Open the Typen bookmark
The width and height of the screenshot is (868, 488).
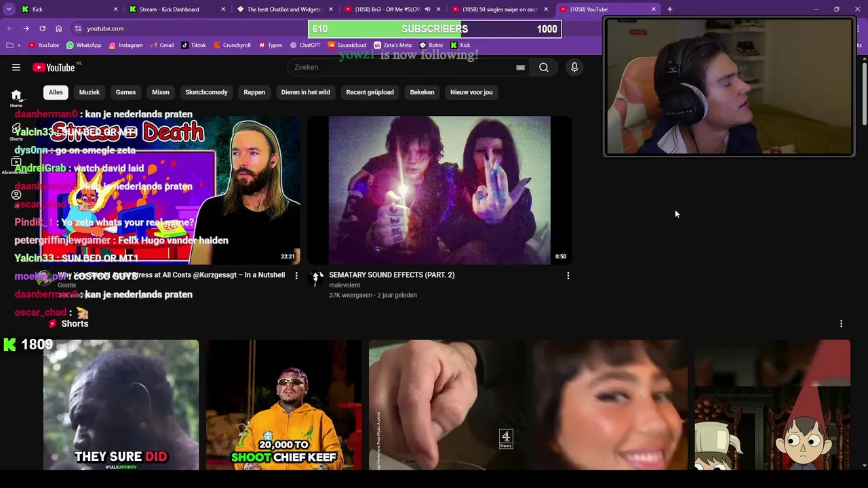click(x=270, y=45)
